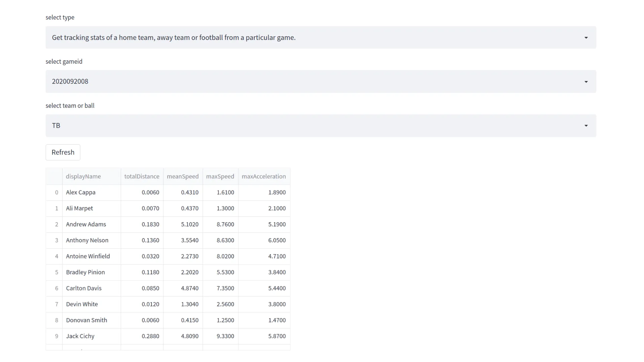
Task: Click Jack Cichy's maxSpeed value 9.3300
Action: point(225,336)
